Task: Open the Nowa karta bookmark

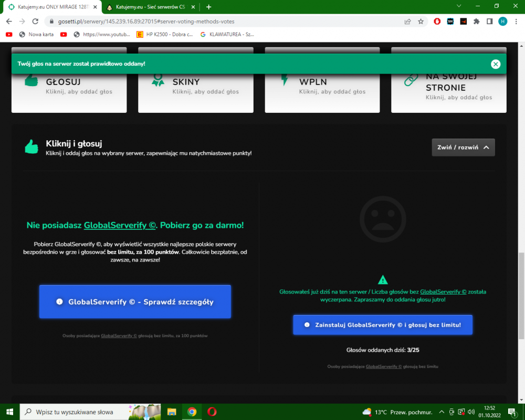Action: tap(37, 35)
